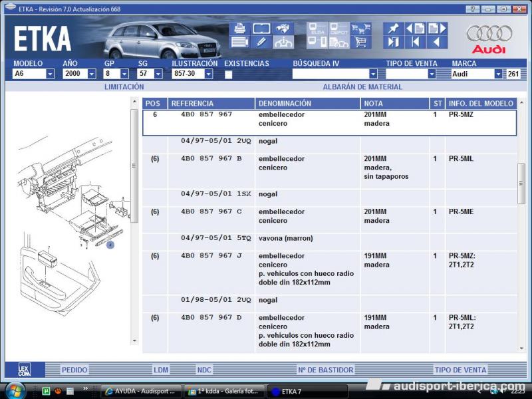Click the REFERENCIA column header
This screenshot has height=399, width=532.
coord(211,104)
